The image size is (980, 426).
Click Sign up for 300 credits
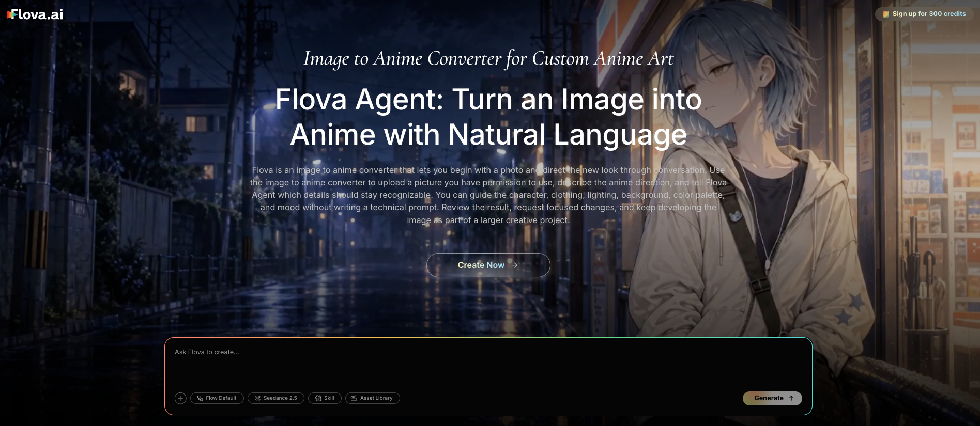(924, 14)
